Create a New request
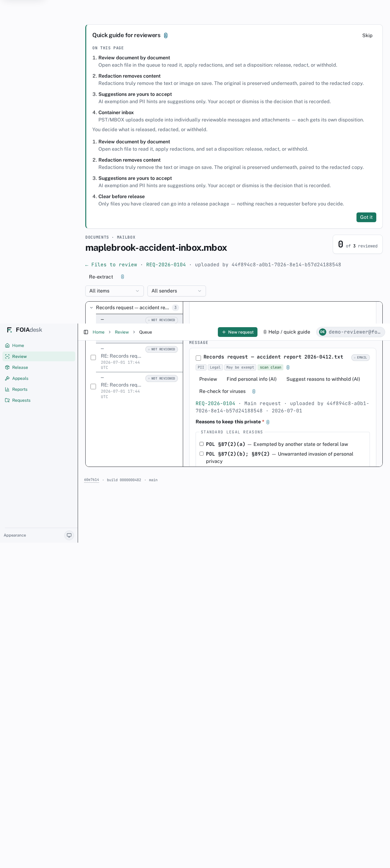The image size is (390, 868). [238, 332]
